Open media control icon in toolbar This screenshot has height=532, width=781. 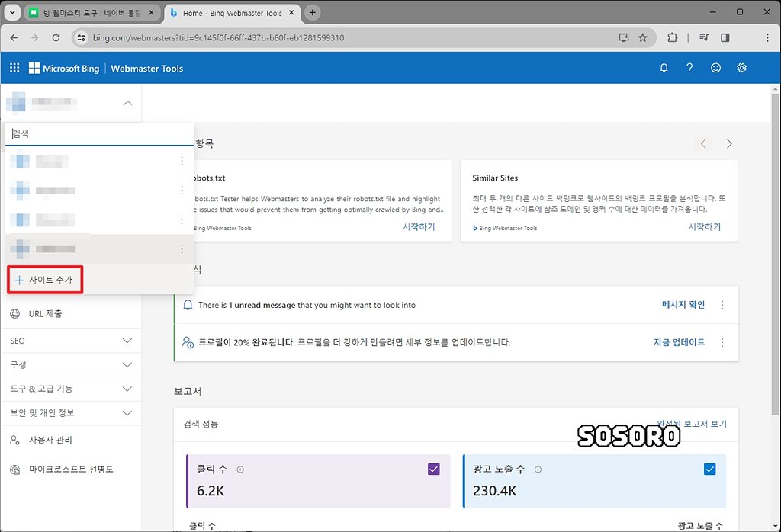(x=704, y=38)
